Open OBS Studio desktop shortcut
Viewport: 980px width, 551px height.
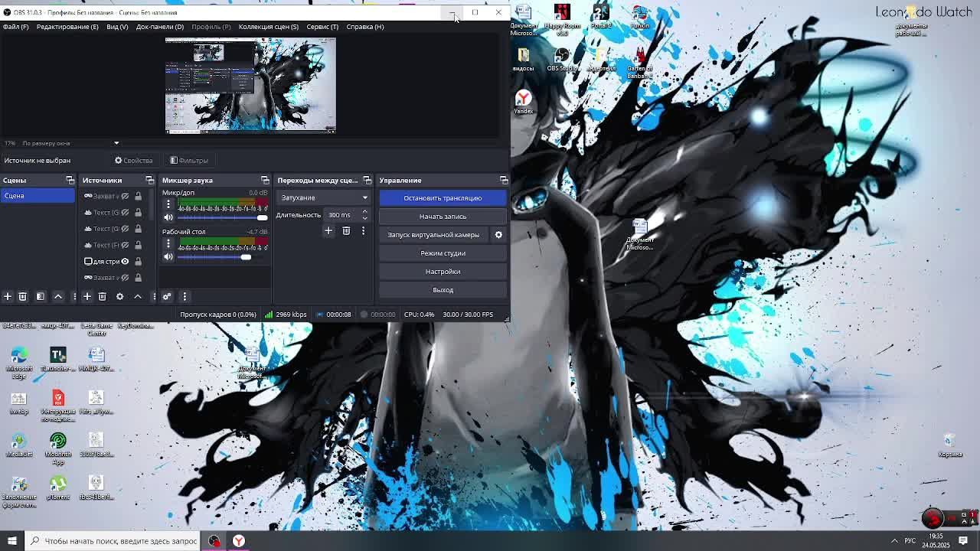click(x=562, y=59)
